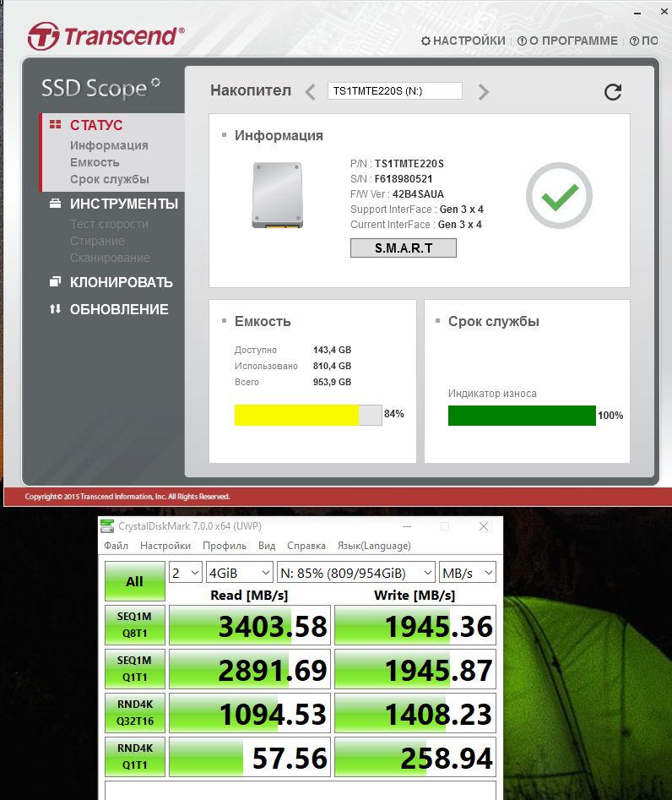This screenshot has width=672, height=800.
Task: Click the 1408.23 write result
Action: click(x=415, y=713)
